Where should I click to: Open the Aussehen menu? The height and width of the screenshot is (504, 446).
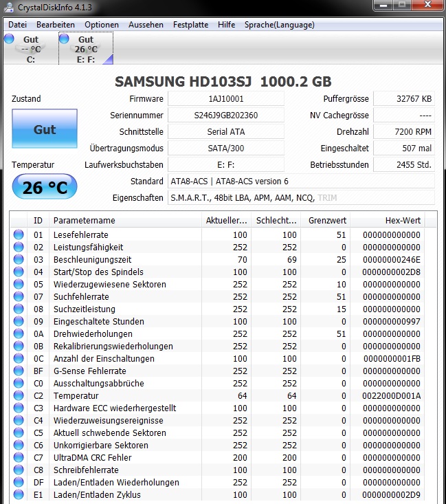pos(146,25)
